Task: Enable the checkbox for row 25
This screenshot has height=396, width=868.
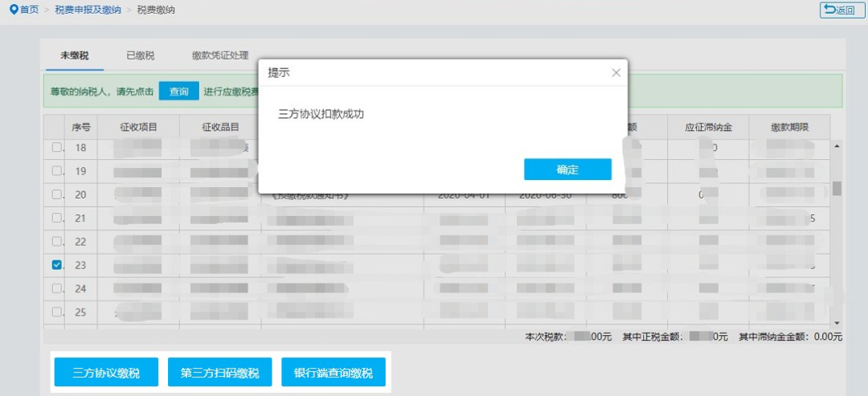Action: (57, 312)
